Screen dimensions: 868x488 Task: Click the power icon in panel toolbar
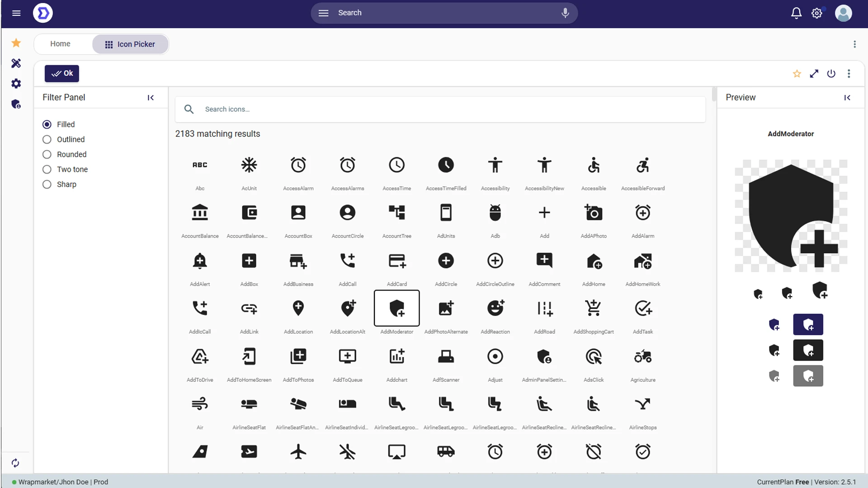(831, 74)
